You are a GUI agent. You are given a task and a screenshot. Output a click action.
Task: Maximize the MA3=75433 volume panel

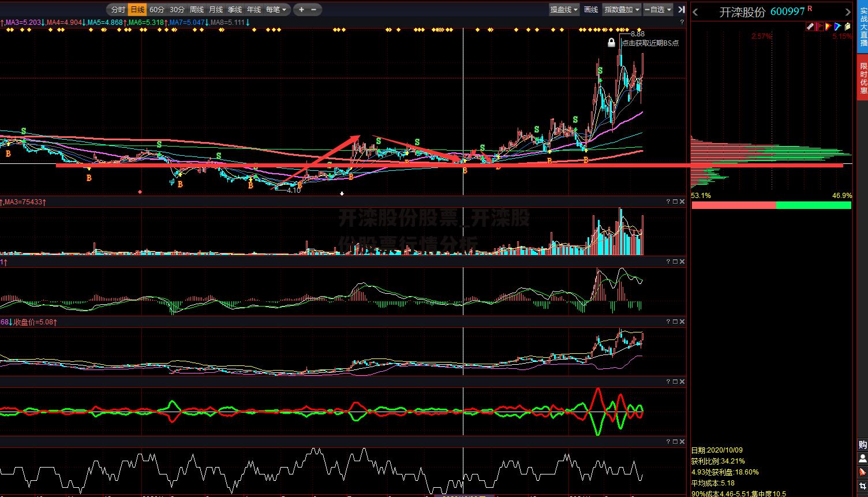click(x=675, y=201)
